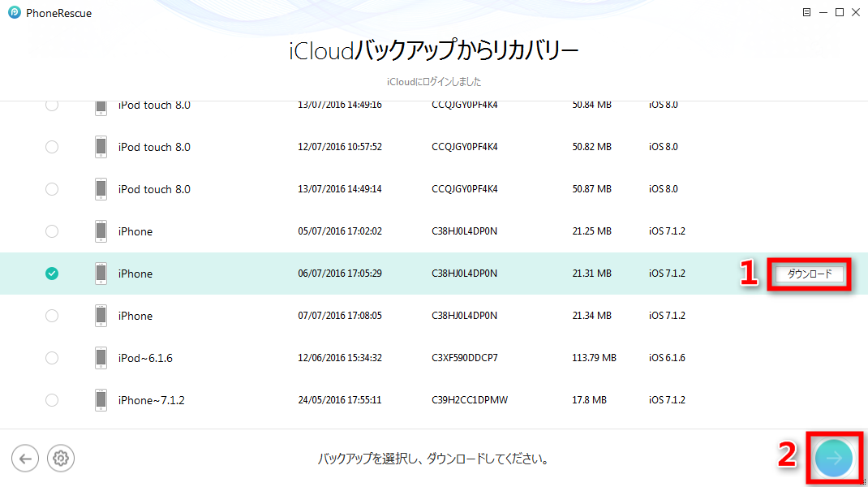Click the iCloudバックアップからリカバリー heading

click(434, 51)
